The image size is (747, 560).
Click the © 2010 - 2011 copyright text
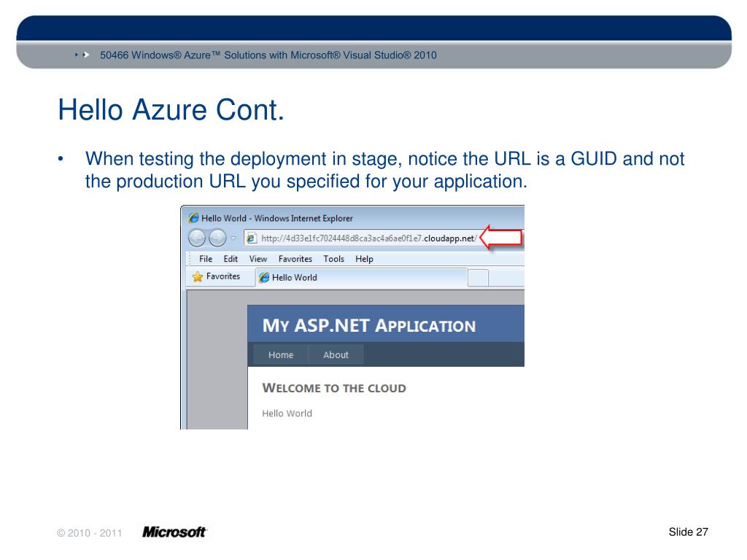[90, 533]
